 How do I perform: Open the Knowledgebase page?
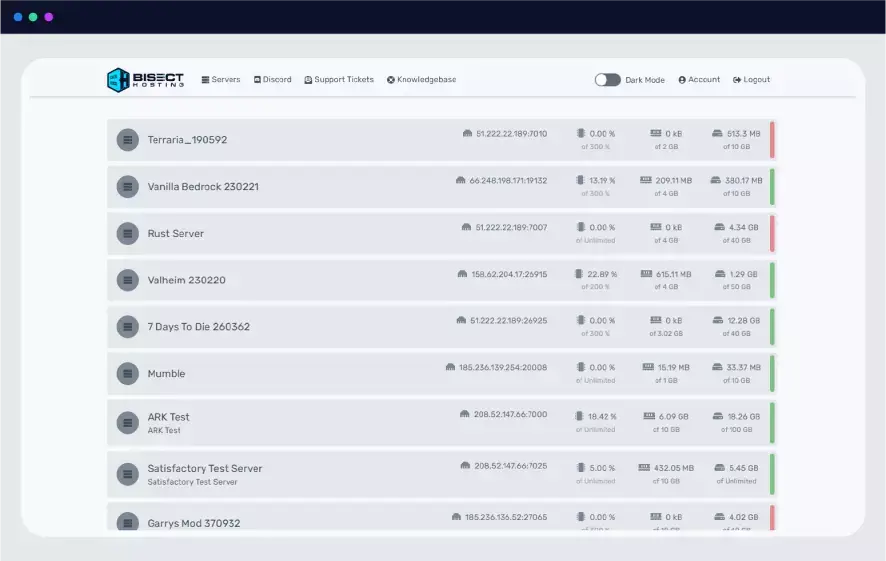tap(422, 80)
